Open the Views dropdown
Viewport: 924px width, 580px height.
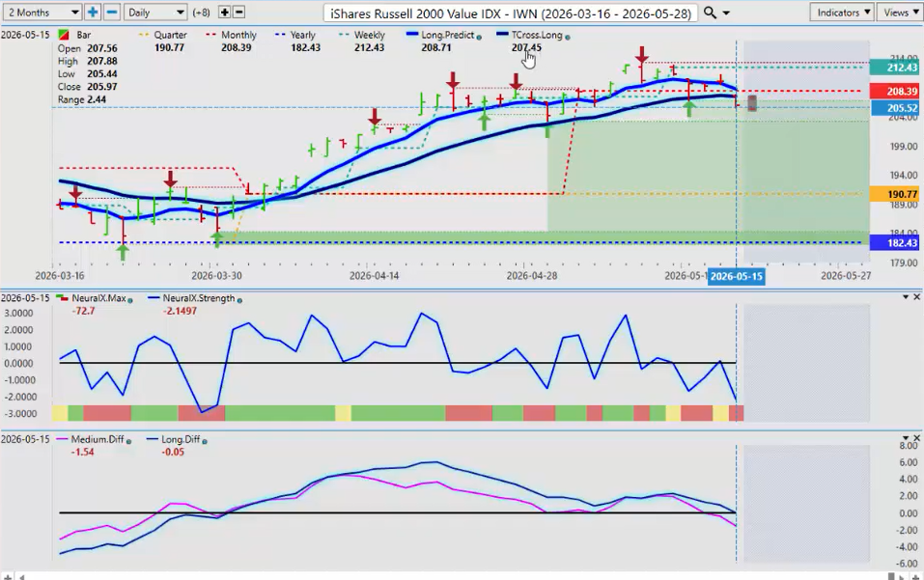(x=900, y=13)
